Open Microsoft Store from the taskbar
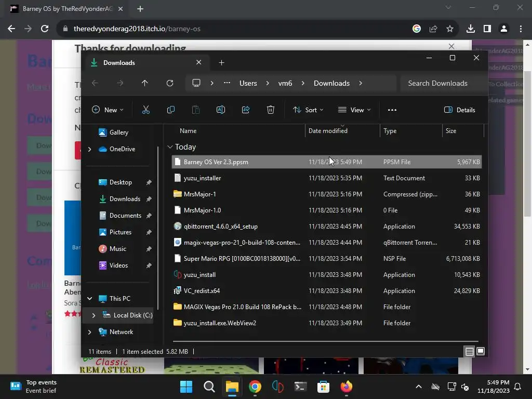 coord(323,387)
